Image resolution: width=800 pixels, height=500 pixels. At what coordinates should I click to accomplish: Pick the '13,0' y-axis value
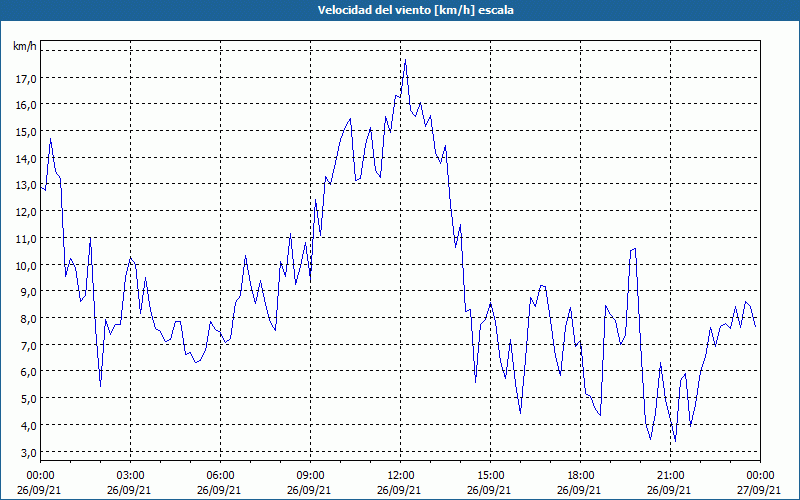pos(26,185)
